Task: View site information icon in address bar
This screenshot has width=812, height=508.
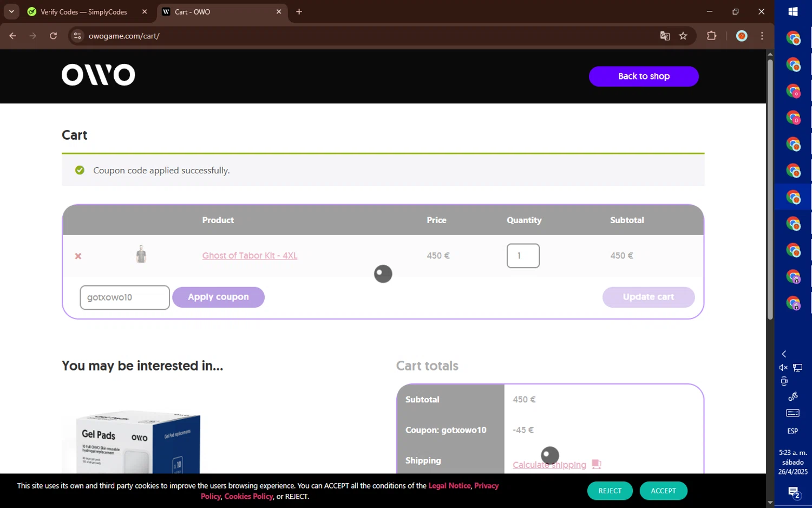Action: pos(77,36)
